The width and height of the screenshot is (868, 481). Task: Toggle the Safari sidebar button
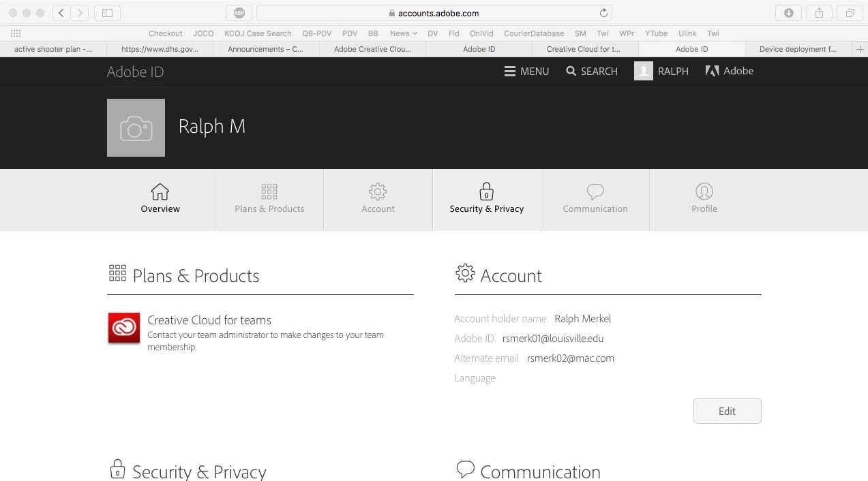(x=107, y=13)
